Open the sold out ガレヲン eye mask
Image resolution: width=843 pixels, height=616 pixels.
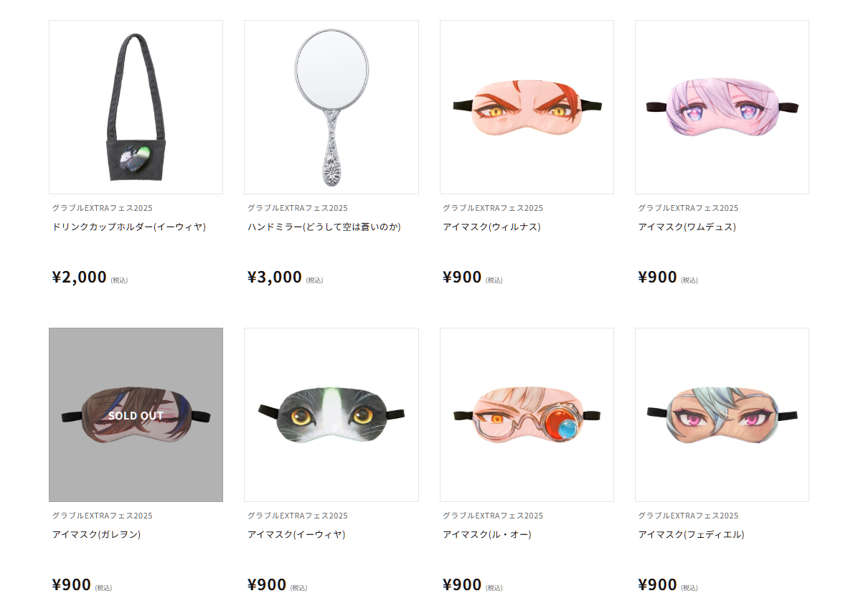click(x=136, y=414)
